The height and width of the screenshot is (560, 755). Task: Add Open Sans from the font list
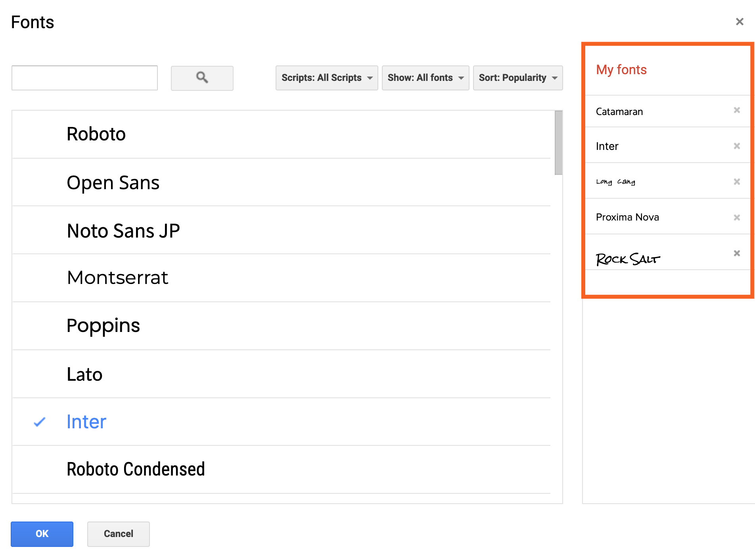[x=281, y=182]
